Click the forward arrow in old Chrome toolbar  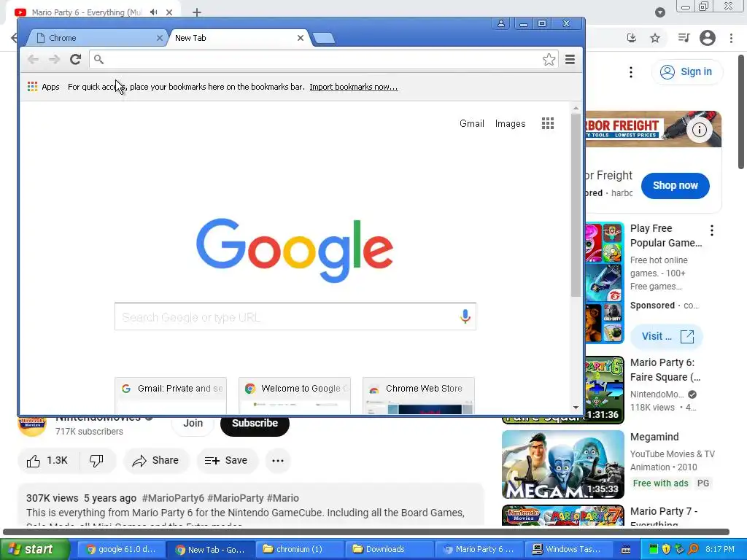54,59
